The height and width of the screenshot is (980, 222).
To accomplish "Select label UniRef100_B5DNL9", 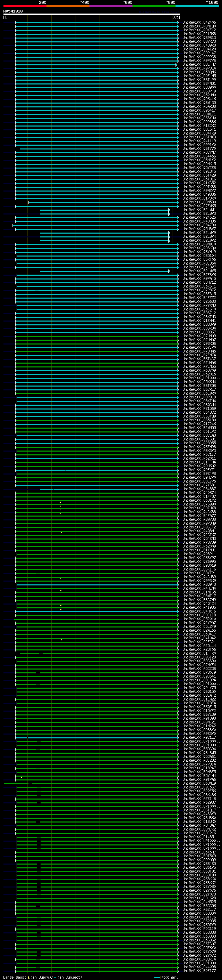I will tap(199, 783).
